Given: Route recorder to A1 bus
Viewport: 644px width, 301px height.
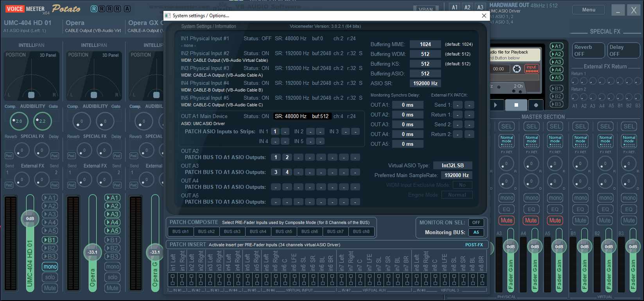Looking at the screenshot, I should (556, 46).
